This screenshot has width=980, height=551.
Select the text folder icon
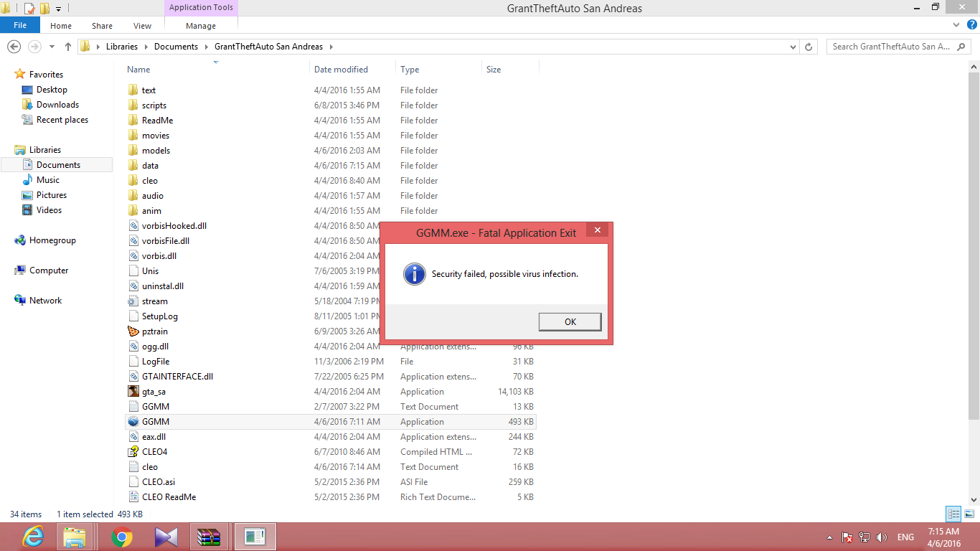point(133,90)
